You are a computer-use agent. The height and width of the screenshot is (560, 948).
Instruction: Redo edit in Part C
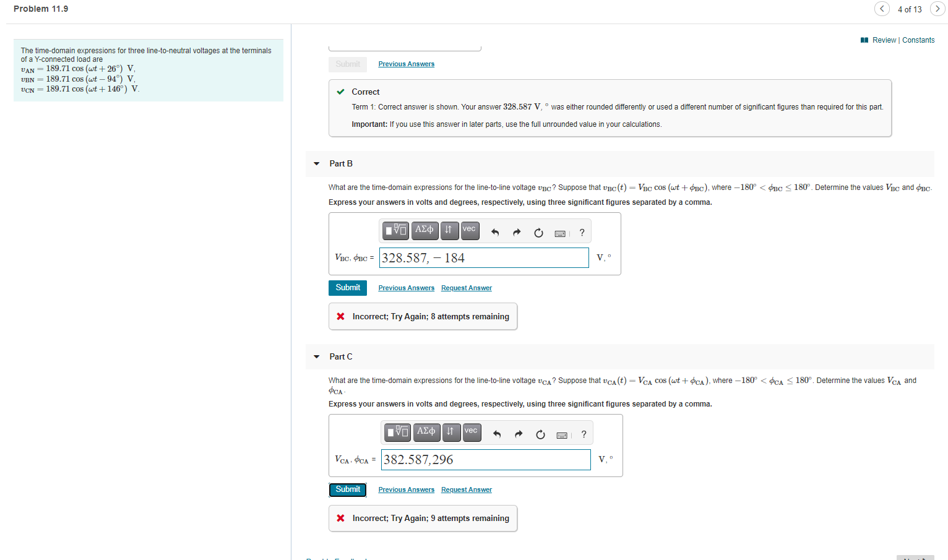(519, 434)
